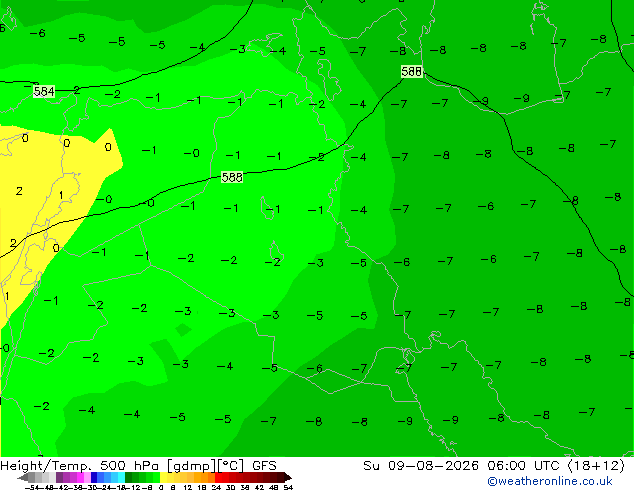634x490 pixels.
Task: Pick the darkest green legend swatch
Action: pyautogui.click(x=129, y=477)
